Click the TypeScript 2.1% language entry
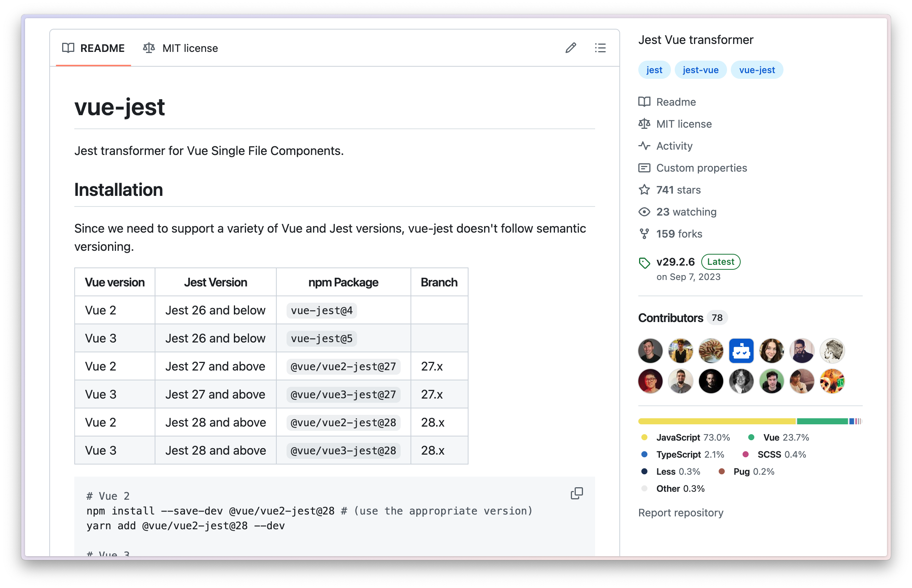This screenshot has width=912, height=588. (682, 454)
